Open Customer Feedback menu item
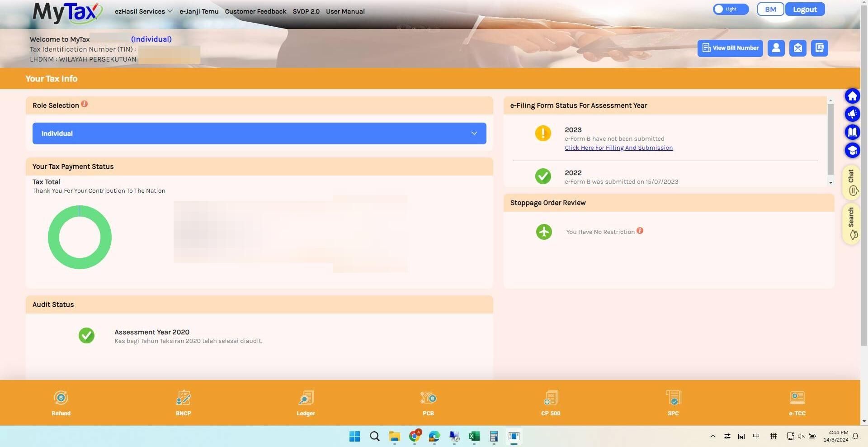This screenshot has height=447, width=868. (255, 11)
